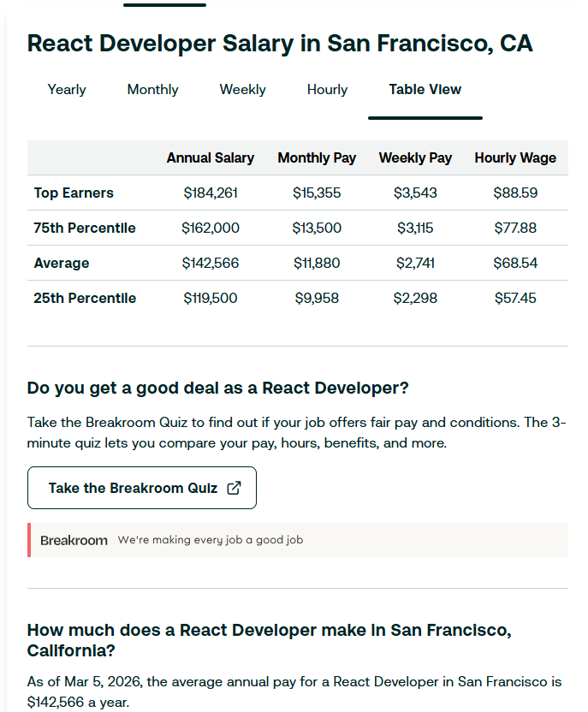Viewport: 588px width, 712px height.
Task: Click the 25th Percentile row label
Action: (83, 298)
